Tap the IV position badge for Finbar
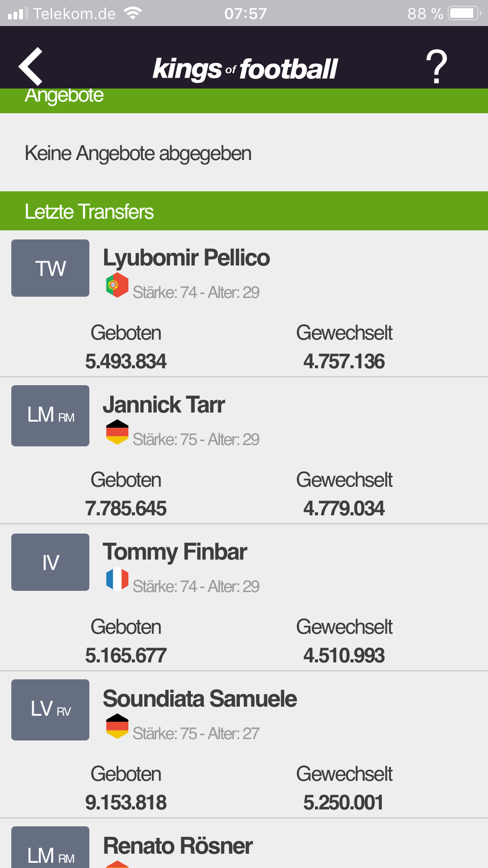Viewport: 488px width, 868px height. point(50,562)
